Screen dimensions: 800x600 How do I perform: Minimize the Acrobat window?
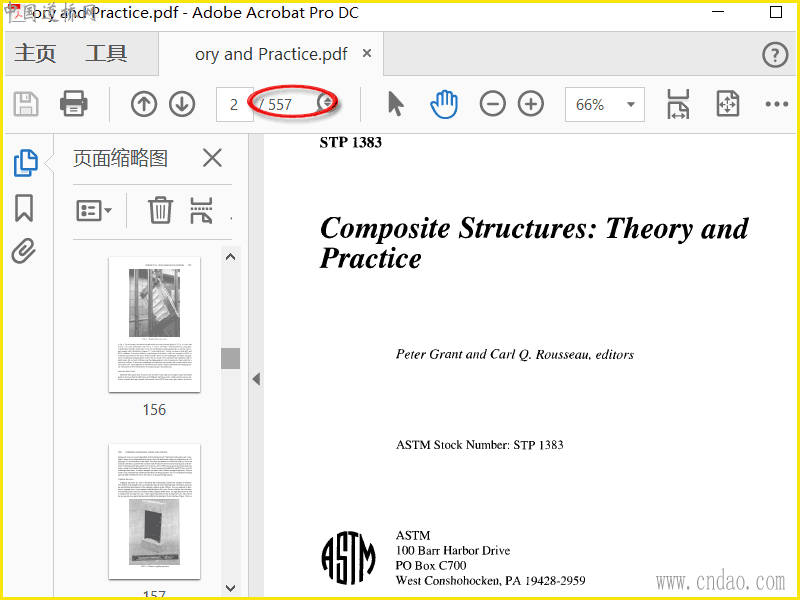tap(718, 12)
